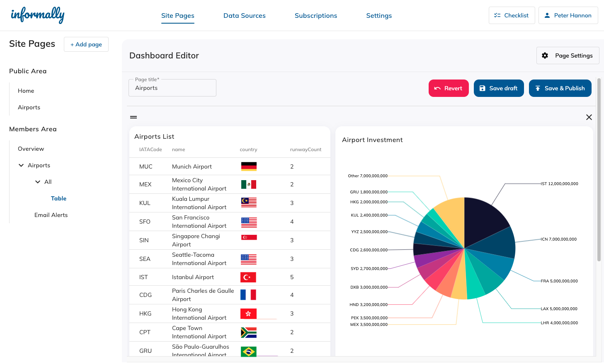Click the name column header
The height and width of the screenshot is (364, 604).
tap(179, 149)
